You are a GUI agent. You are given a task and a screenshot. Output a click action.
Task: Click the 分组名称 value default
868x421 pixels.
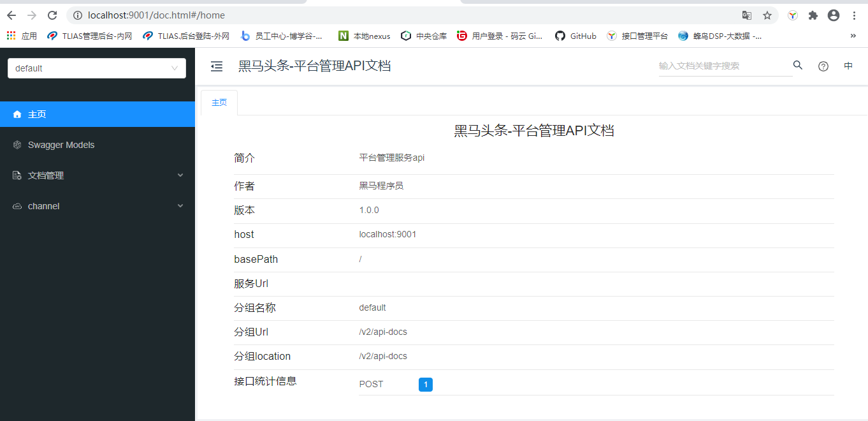(x=372, y=308)
